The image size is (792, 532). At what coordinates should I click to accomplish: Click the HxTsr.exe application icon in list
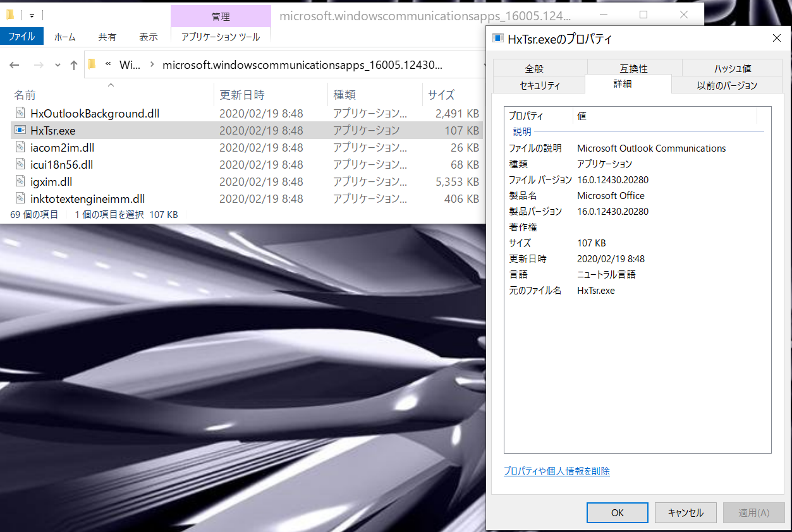coord(20,131)
